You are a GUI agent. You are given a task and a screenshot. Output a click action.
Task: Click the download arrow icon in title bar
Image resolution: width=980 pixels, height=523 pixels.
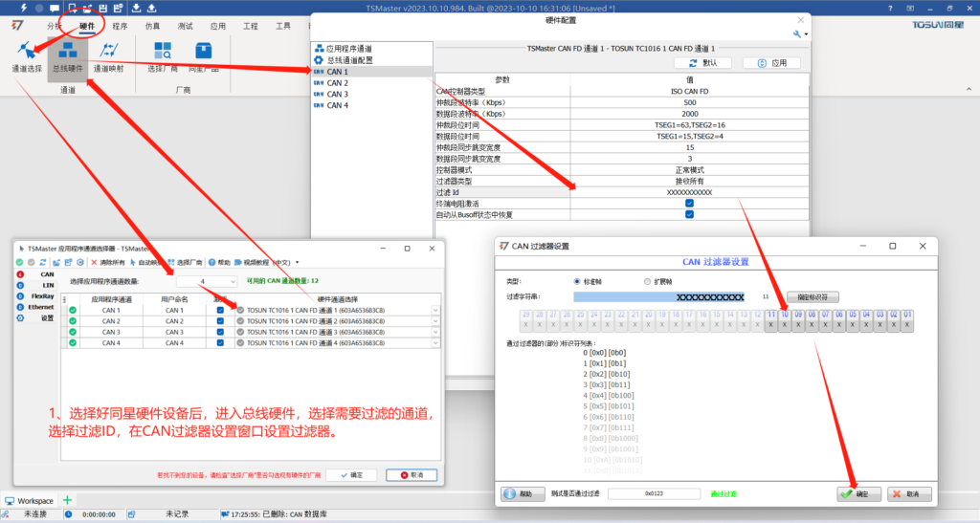[x=136, y=8]
